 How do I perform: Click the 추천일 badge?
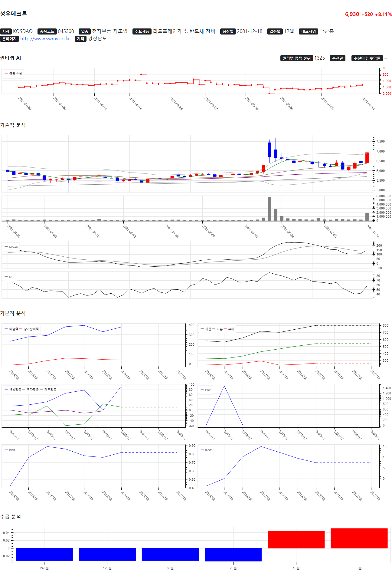338,58
